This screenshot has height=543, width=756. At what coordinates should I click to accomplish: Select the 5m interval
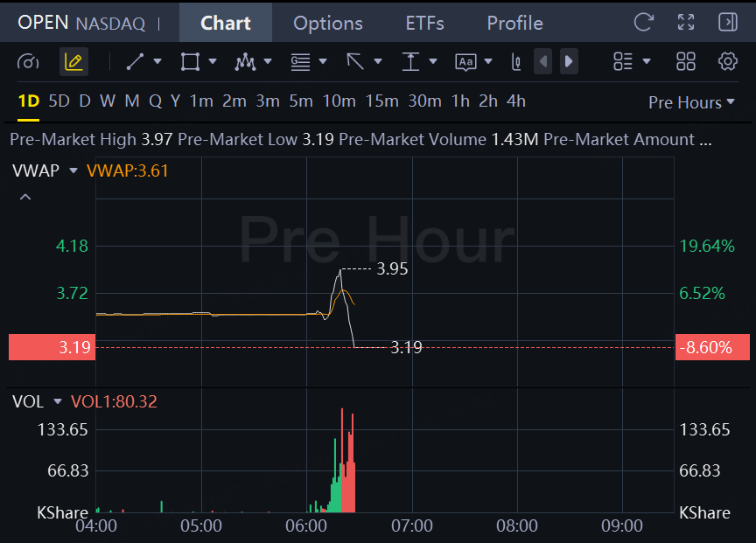[301, 101]
